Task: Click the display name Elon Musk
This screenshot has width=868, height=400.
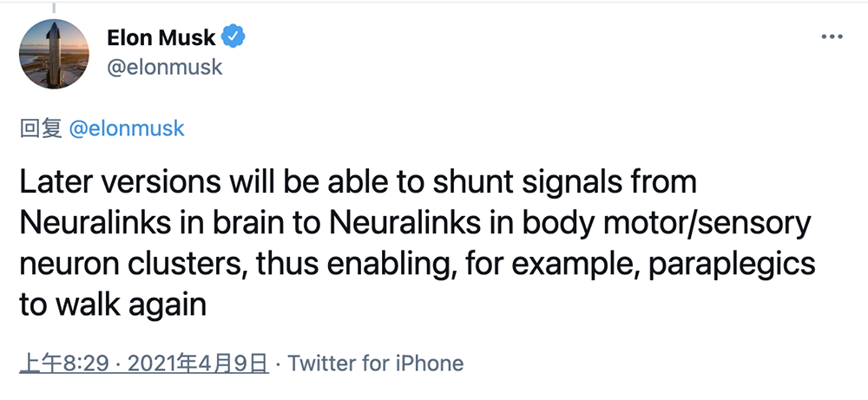Action: click(161, 38)
